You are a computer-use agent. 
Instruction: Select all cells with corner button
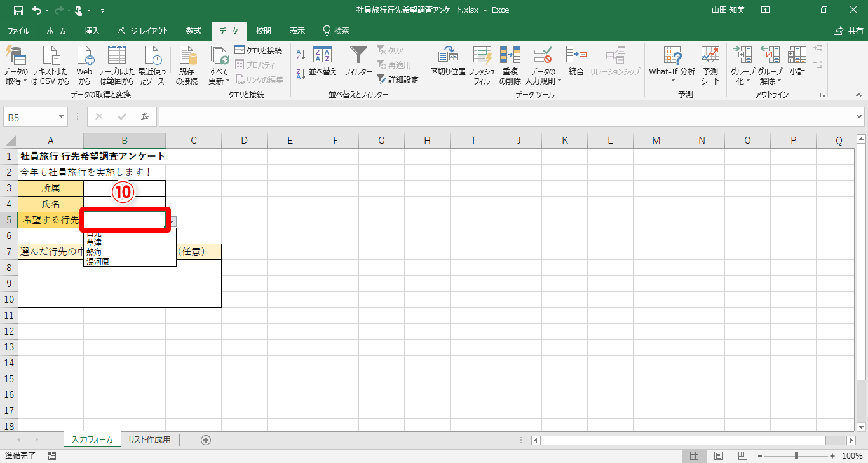pos(10,141)
